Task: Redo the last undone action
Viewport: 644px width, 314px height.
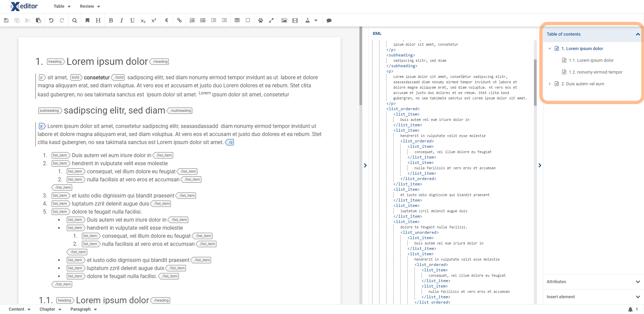Action: click(62, 20)
